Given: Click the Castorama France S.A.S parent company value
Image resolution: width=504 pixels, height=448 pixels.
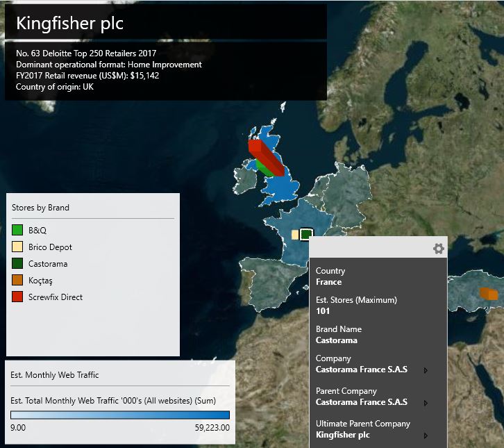Looking at the screenshot, I should pos(361,402).
